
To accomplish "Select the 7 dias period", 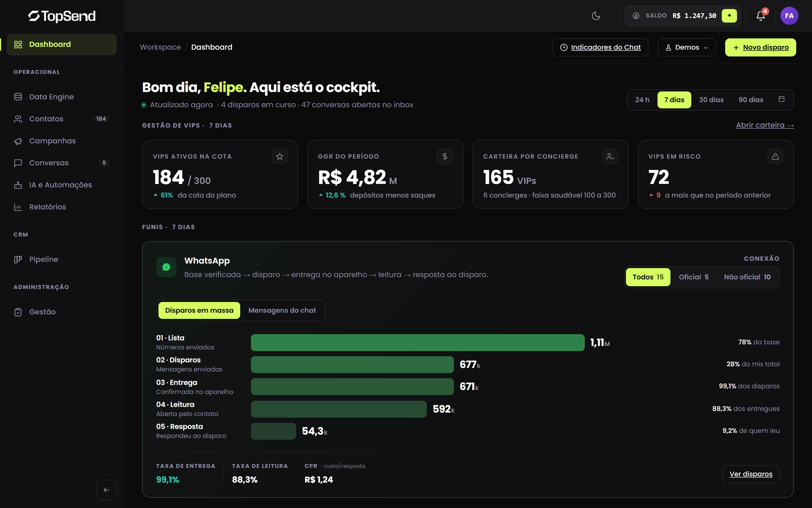I will 674,100.
